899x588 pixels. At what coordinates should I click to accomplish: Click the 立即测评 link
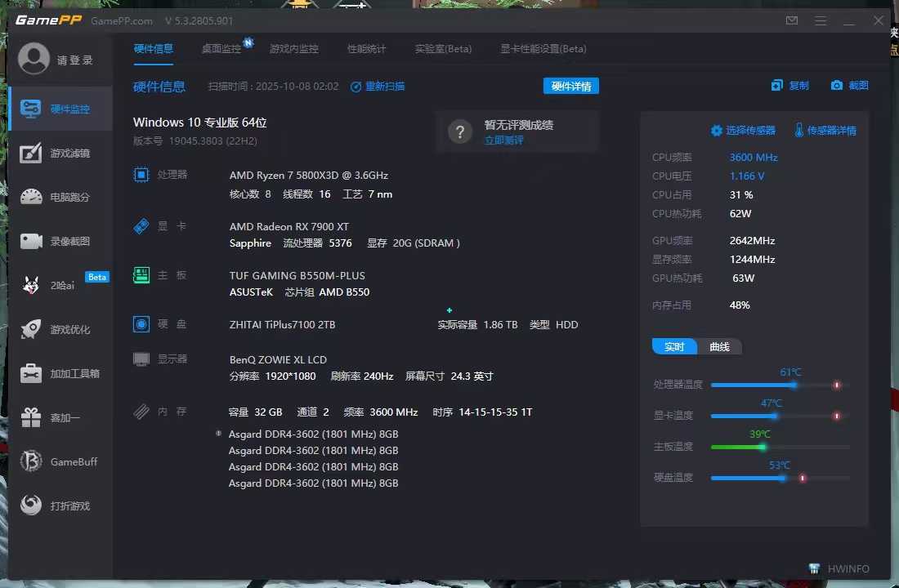click(504, 140)
